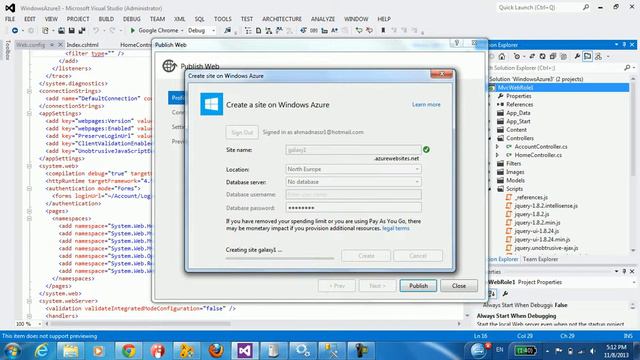Click the Sign Out button
Image resolution: width=640 pixels, height=360 pixels.
242,132
